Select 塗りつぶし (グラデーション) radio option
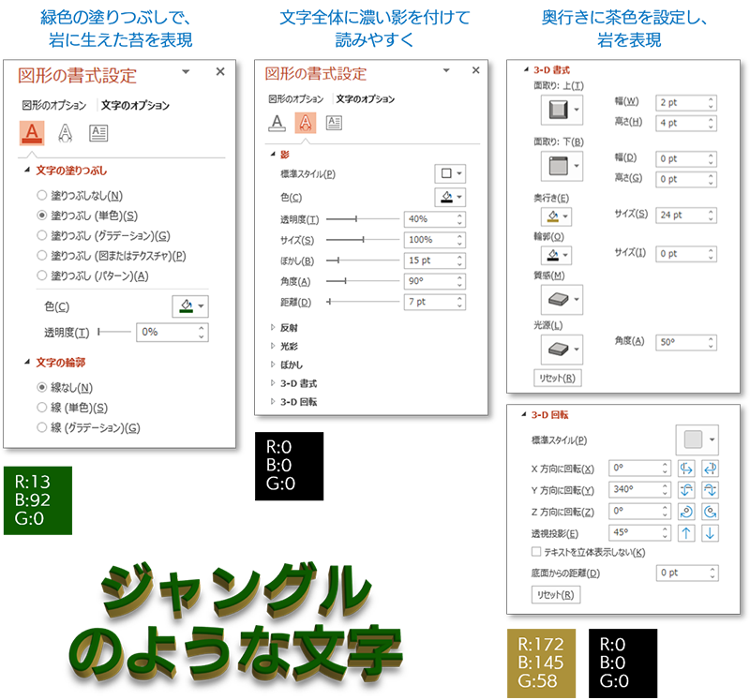The width and height of the screenshot is (750, 700). [x=41, y=235]
